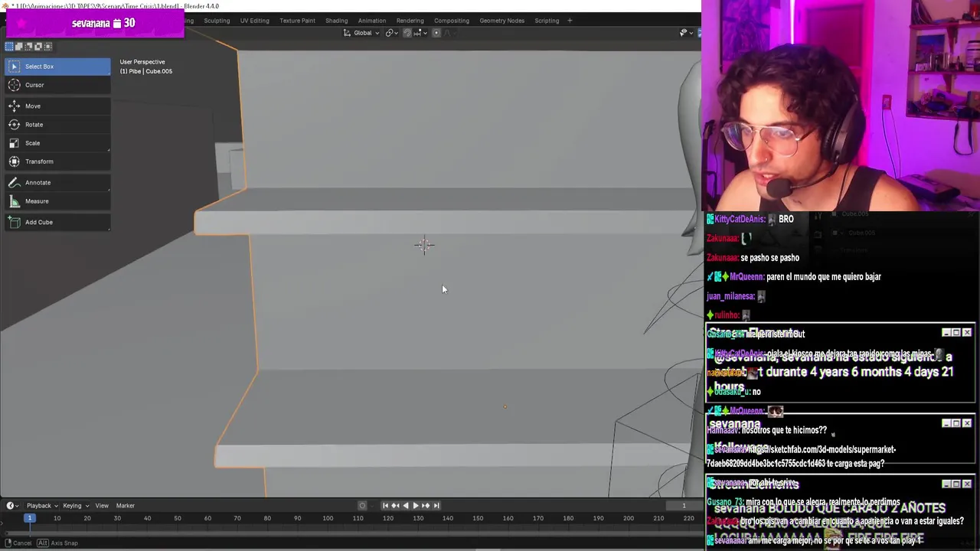Switch to the Geometry Nodes workspace
980x551 pixels.
[502, 21]
